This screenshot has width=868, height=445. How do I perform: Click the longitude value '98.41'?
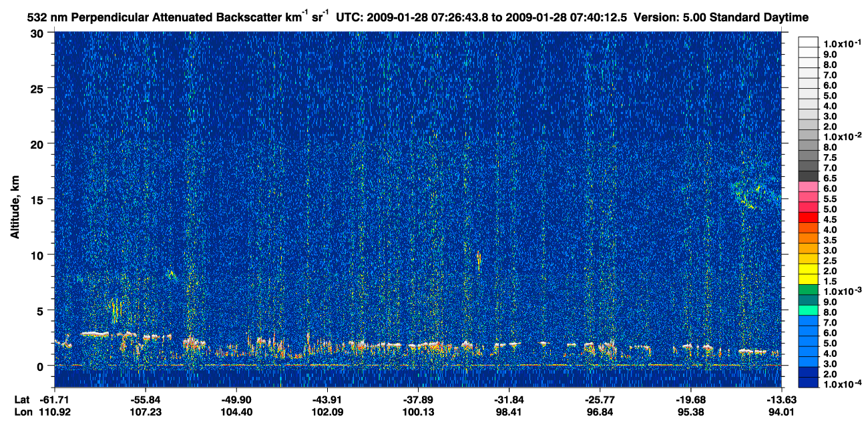[x=509, y=412]
